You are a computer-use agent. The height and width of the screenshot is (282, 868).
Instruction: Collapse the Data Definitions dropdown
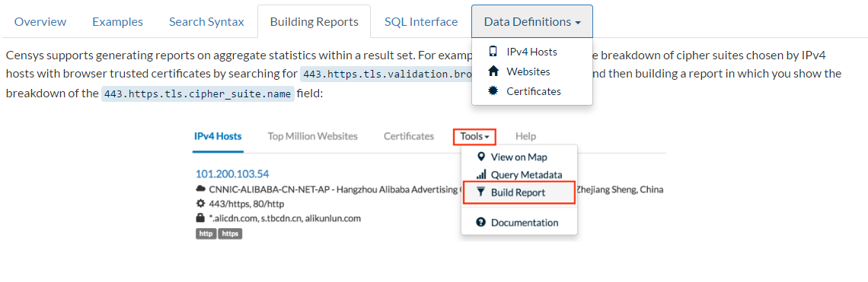tap(532, 21)
